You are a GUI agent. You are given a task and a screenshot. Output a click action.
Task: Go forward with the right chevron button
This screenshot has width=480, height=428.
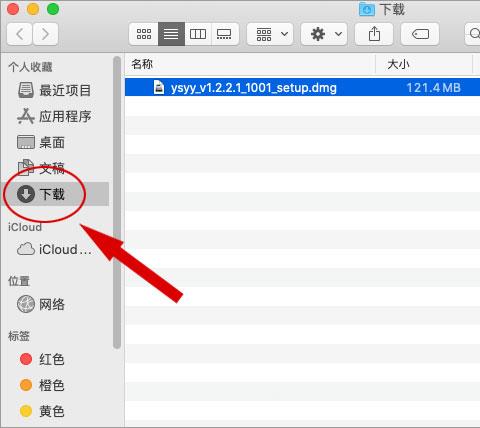click(x=45, y=34)
